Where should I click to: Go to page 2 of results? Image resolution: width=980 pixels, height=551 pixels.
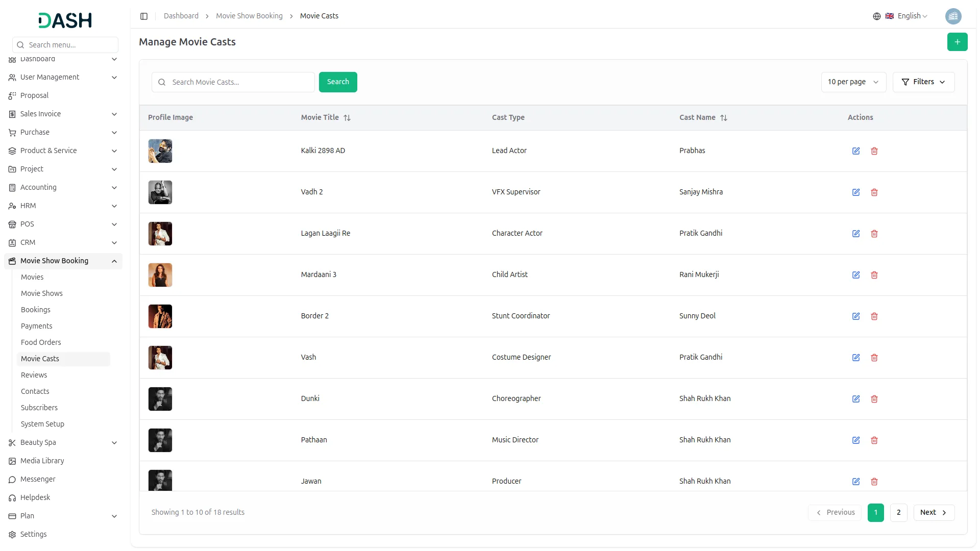click(898, 512)
